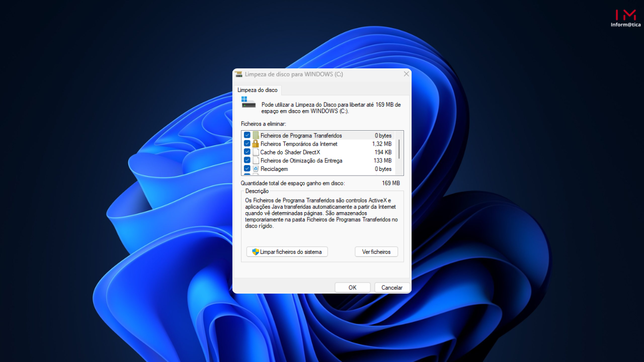Confirm the cleanup with the OK button
This screenshot has width=644, height=362.
pyautogui.click(x=353, y=288)
